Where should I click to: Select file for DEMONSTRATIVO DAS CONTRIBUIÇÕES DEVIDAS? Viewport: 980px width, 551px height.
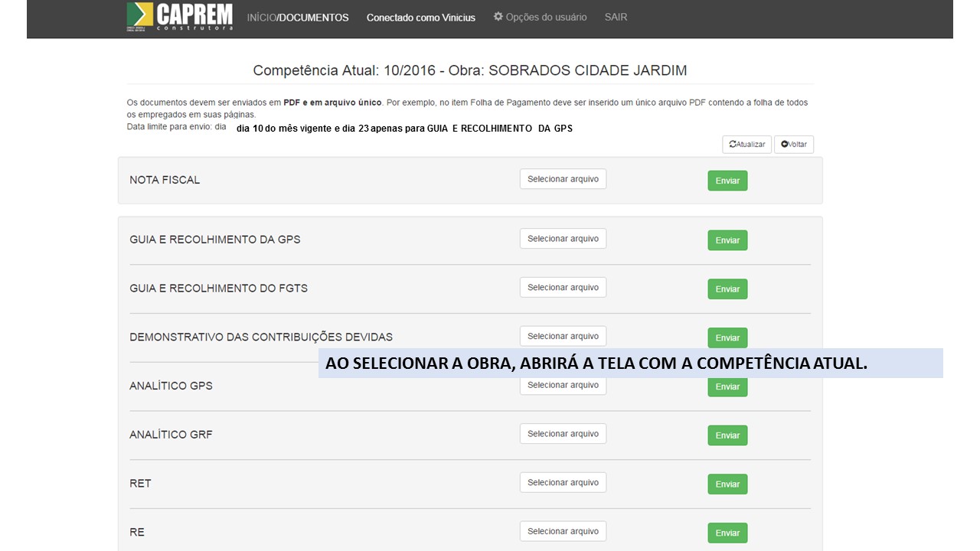(563, 337)
